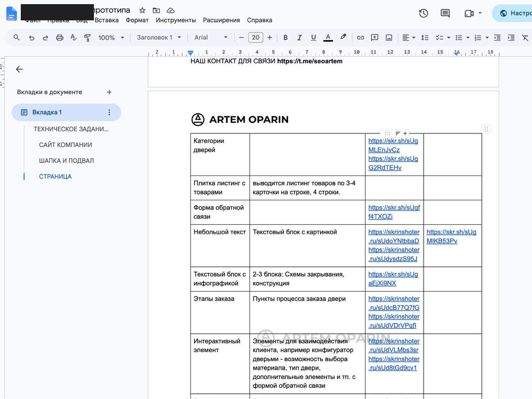Open the Заголовок 1 paragraph style dropdown

click(x=159, y=37)
